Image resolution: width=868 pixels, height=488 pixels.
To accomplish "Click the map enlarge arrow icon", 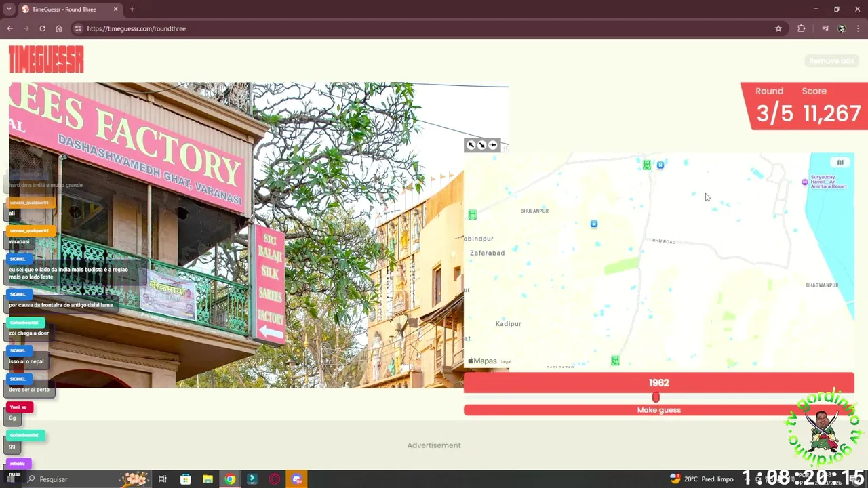I will pyautogui.click(x=471, y=145).
